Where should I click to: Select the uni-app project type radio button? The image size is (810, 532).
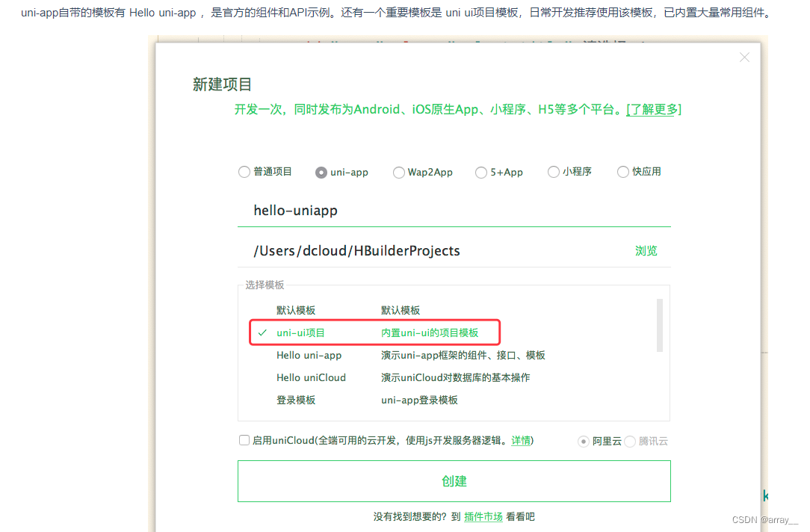pyautogui.click(x=321, y=173)
